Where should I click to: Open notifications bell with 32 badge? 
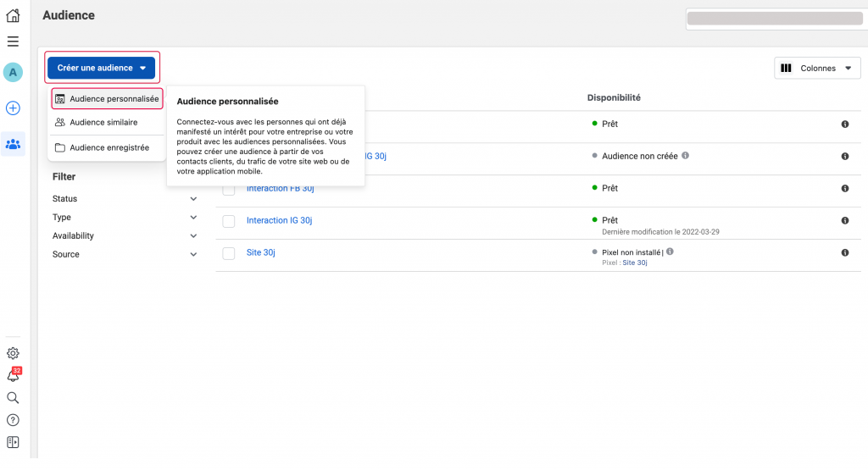[14, 375]
